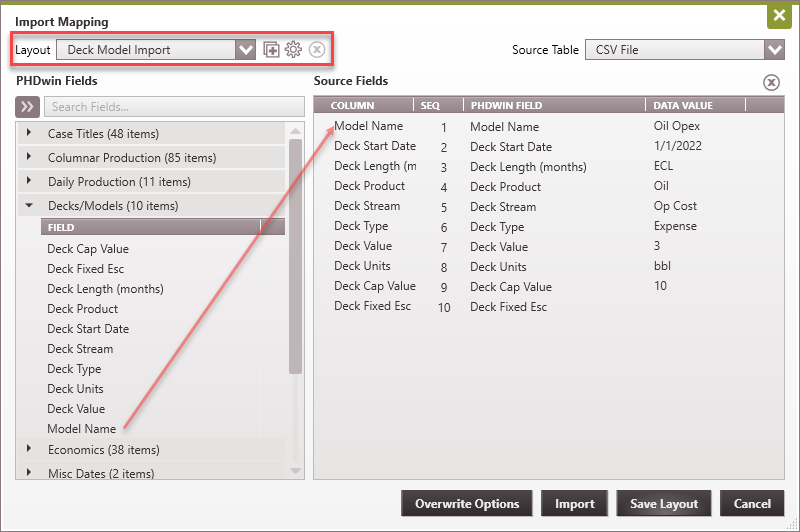Click the Overwrite Options button
The width and height of the screenshot is (800, 532).
click(466, 503)
